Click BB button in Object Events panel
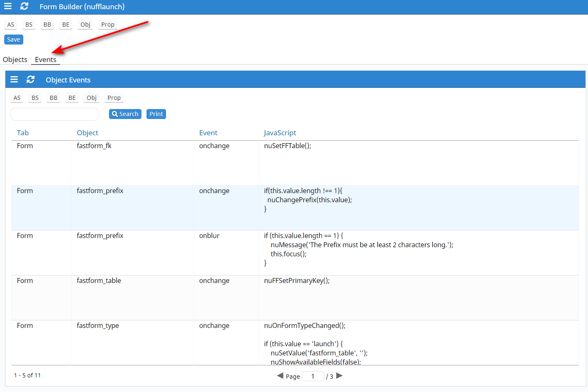Image resolution: width=588 pixels, height=392 pixels. [54, 98]
